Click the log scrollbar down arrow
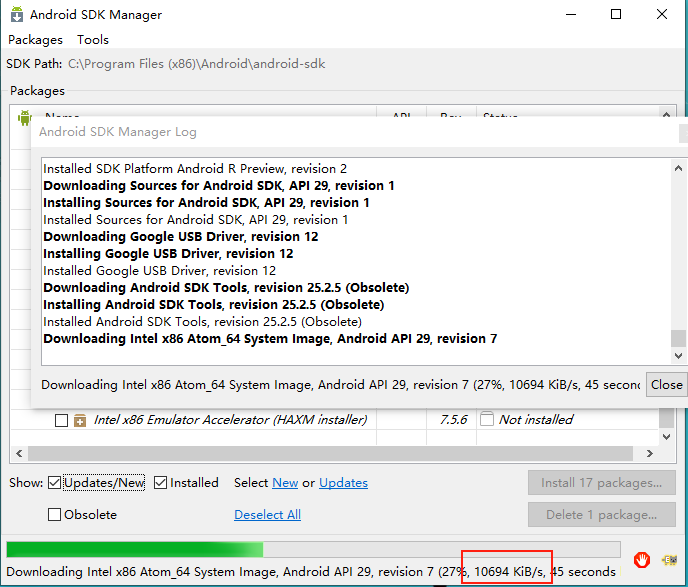 [678, 355]
